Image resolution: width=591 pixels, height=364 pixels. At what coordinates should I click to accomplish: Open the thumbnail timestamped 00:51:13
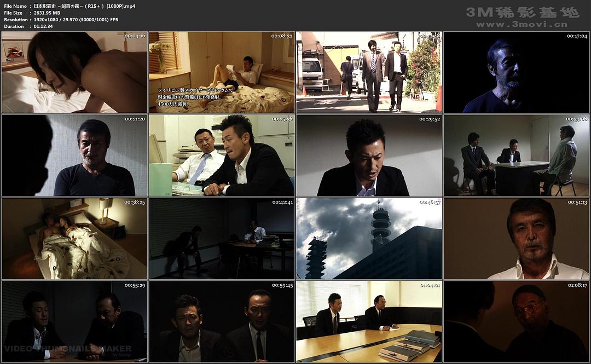pyautogui.click(x=516, y=239)
